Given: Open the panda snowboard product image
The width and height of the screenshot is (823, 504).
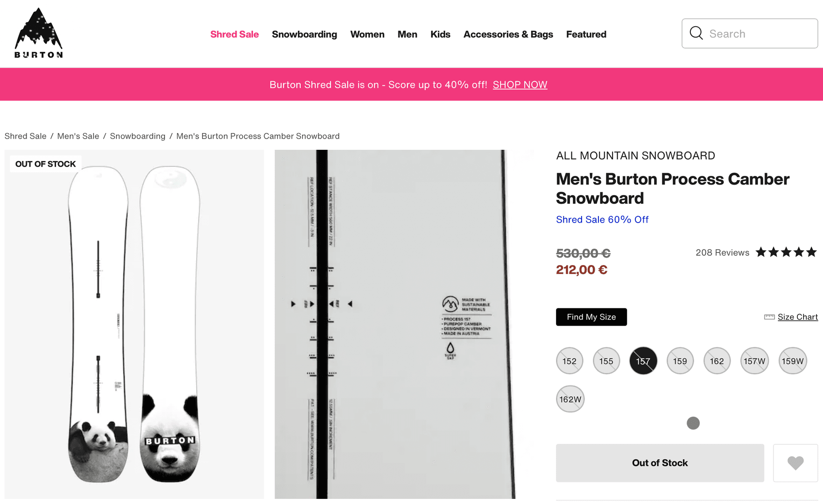Looking at the screenshot, I should (x=134, y=324).
